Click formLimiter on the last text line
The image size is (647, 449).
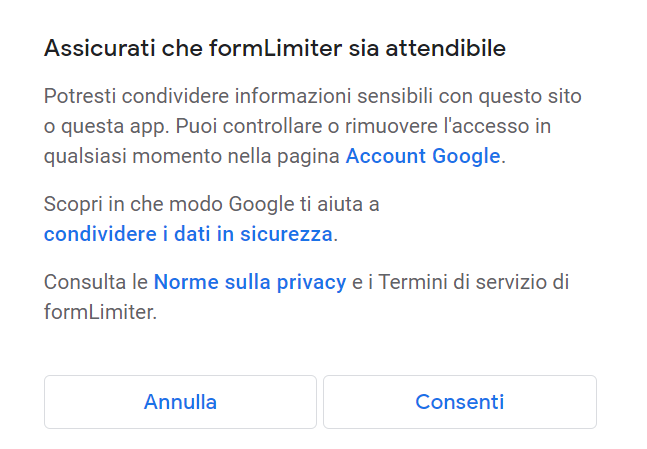(x=98, y=311)
